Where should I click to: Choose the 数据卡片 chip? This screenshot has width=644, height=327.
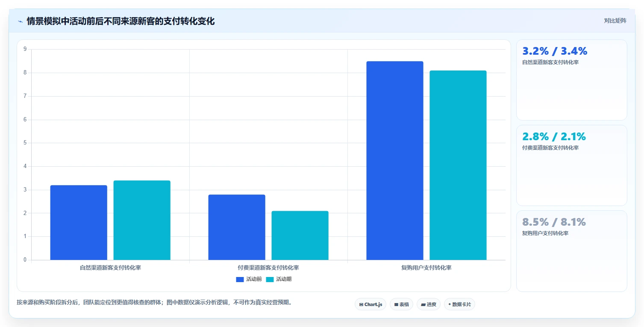tap(459, 304)
